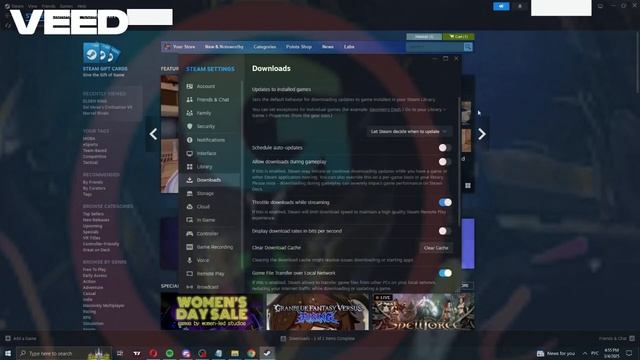Open the Interface monitor icon

(x=189, y=153)
